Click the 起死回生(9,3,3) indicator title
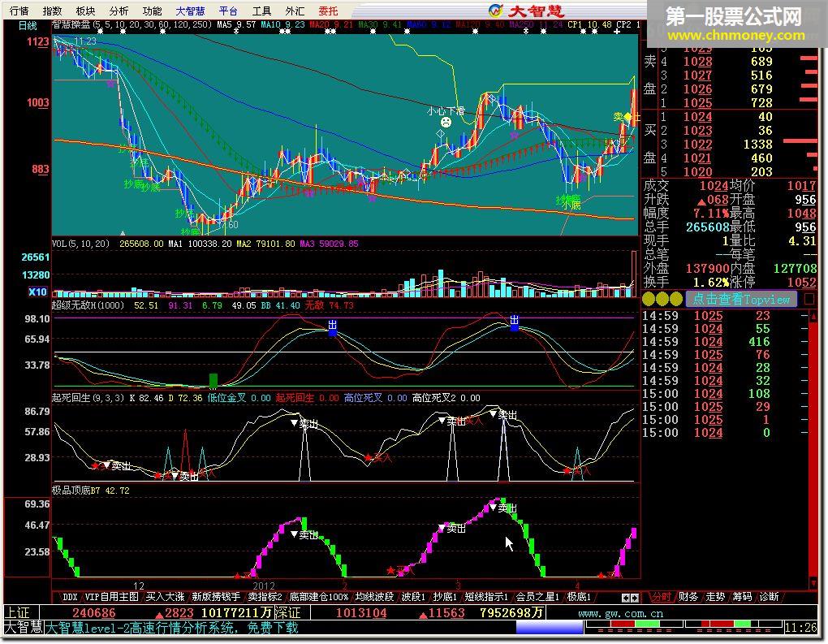This screenshot has height=644, width=828. (x=88, y=398)
